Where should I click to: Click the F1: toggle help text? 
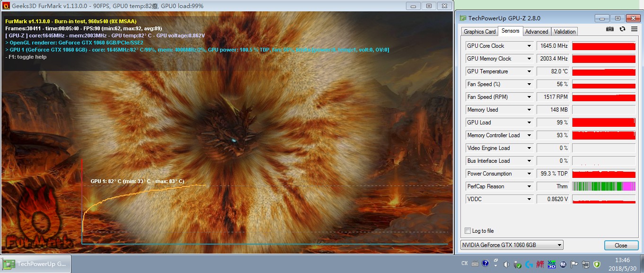click(26, 57)
